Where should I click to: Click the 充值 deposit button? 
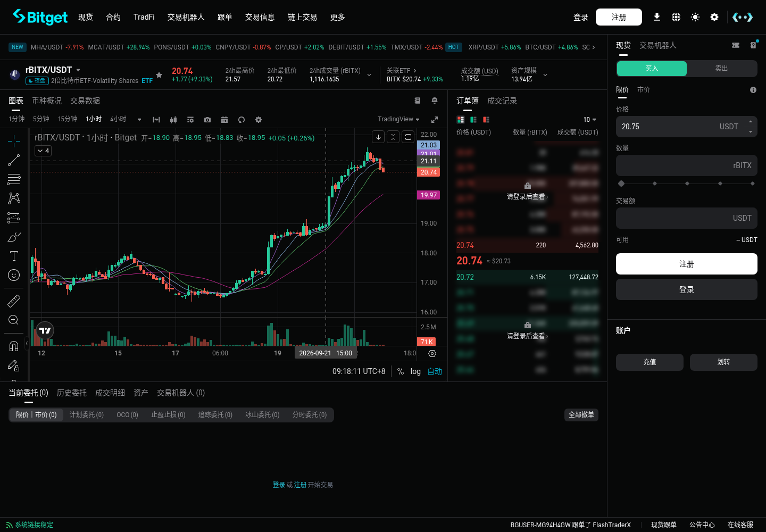pos(650,362)
